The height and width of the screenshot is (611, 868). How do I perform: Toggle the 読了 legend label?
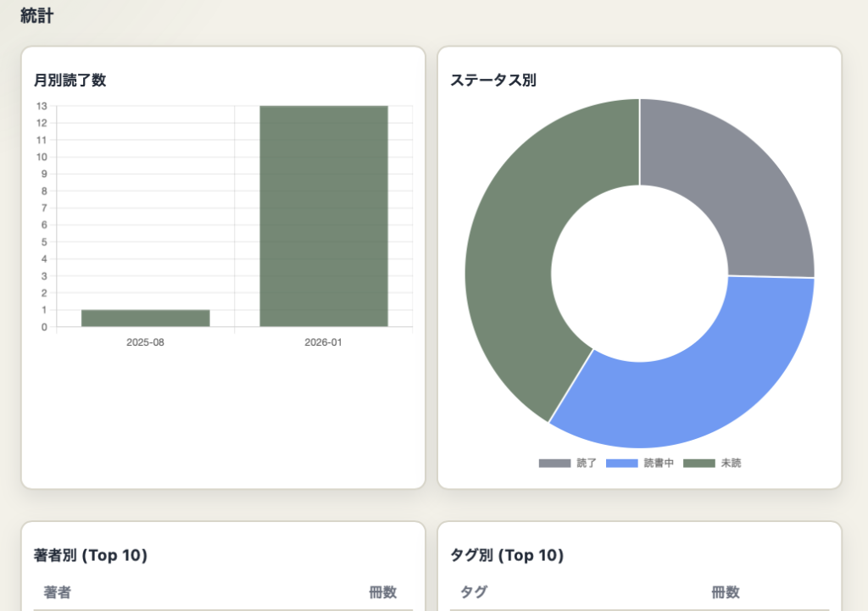click(x=587, y=464)
